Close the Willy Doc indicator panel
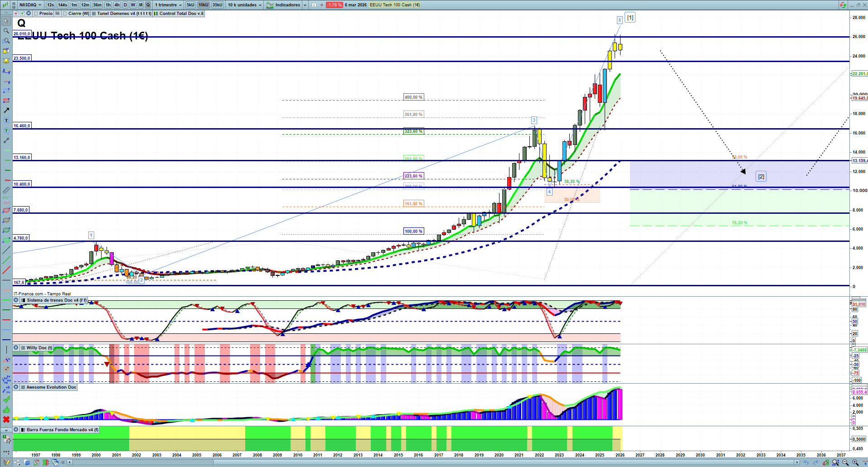868x467 pixels. tap(16, 348)
